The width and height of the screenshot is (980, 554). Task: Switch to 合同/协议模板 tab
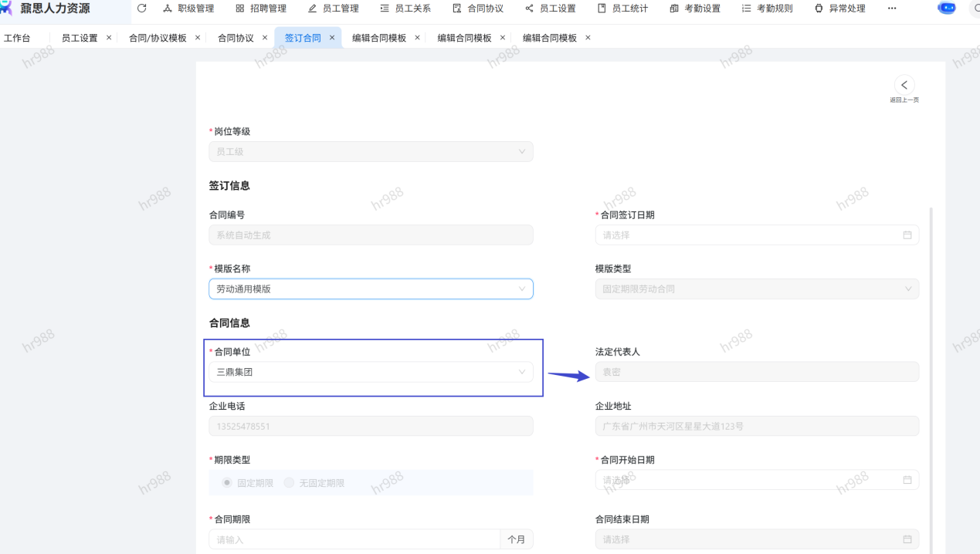pyautogui.click(x=158, y=38)
